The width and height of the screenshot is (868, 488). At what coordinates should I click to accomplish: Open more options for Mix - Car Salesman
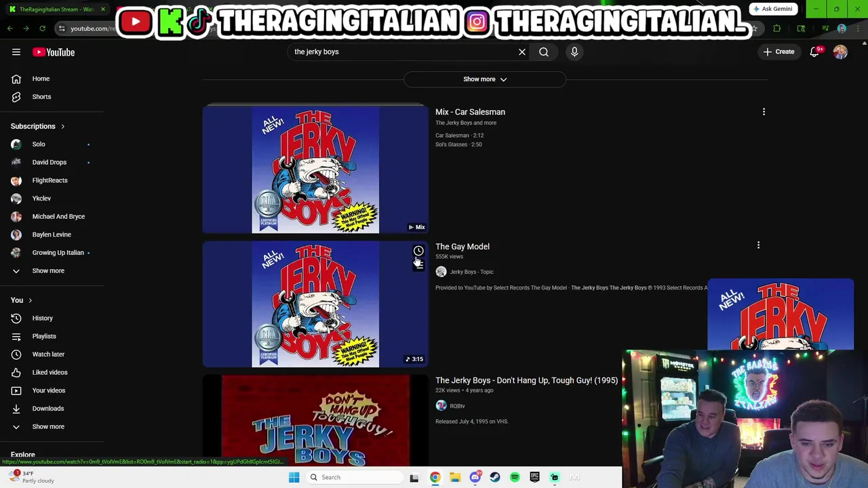click(x=764, y=112)
